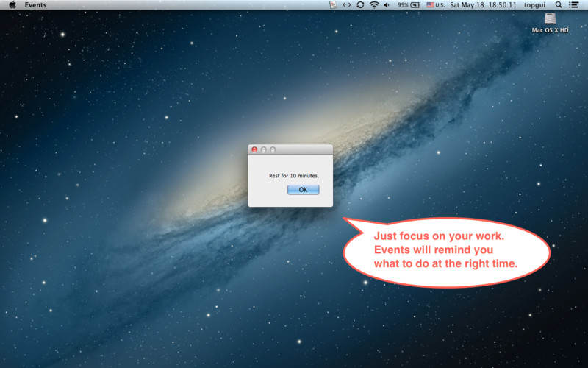Open the topgui user menu
The width and height of the screenshot is (588, 368).
(534, 5)
